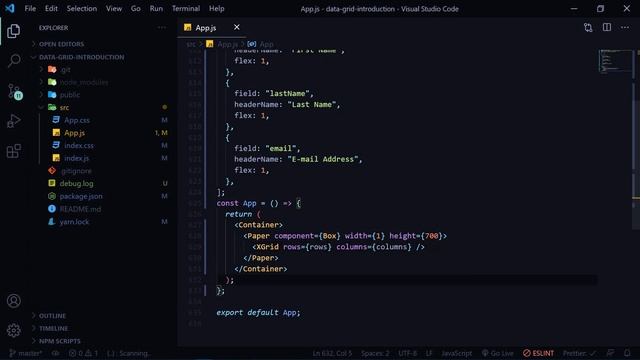The height and width of the screenshot is (360, 640).
Task: Open the .gitignore file
Action: (76, 171)
